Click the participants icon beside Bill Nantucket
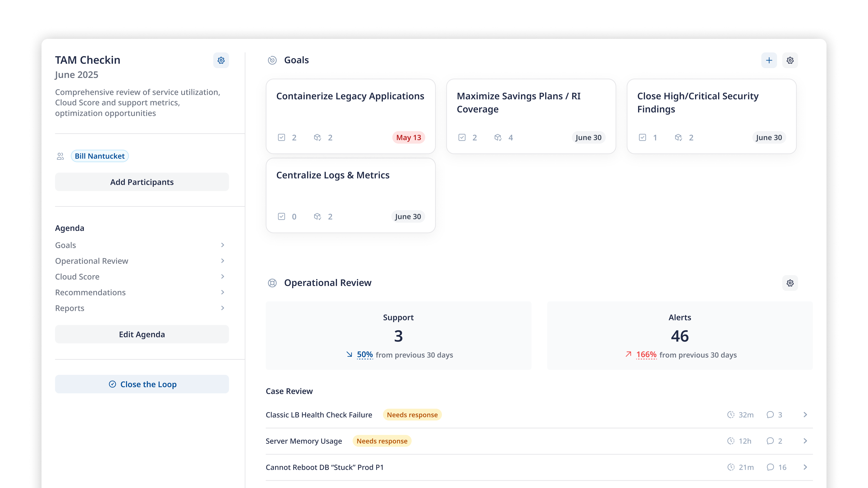868x488 pixels. [x=60, y=156]
